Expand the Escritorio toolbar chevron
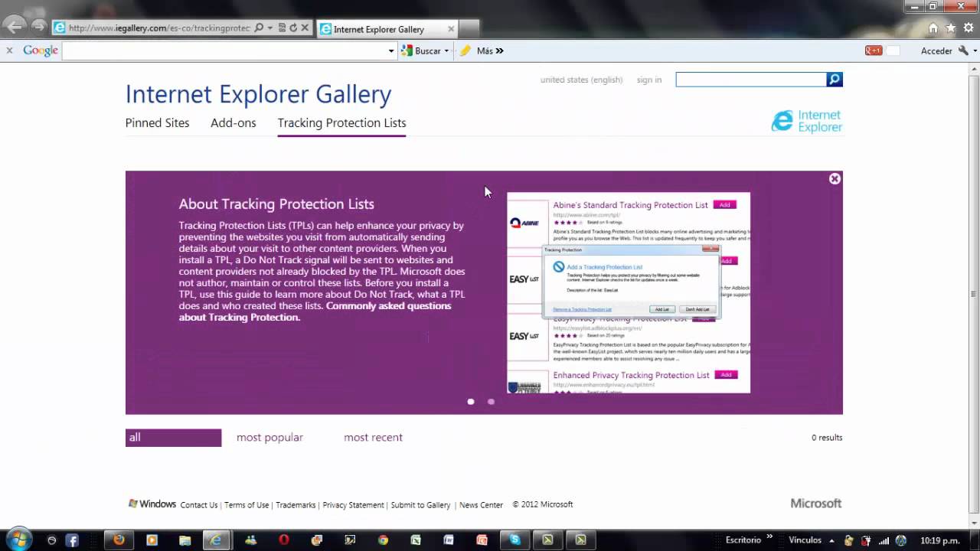Viewport: 980px width, 551px height. (x=769, y=537)
